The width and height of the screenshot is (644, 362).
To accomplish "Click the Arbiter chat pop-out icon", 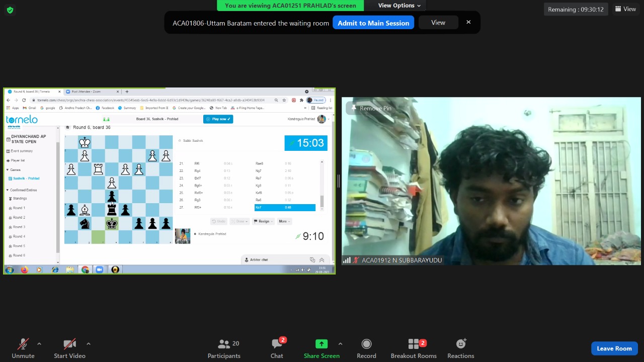I will (312, 260).
